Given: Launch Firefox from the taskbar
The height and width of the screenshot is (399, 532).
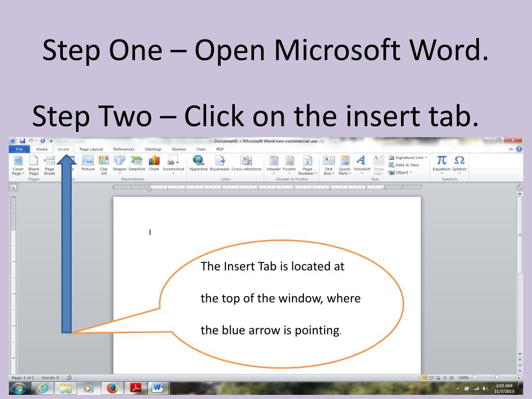Looking at the screenshot, I should (x=112, y=388).
